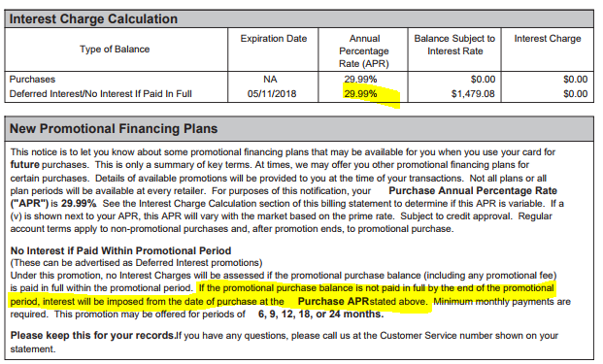
Task: Select the Type of Balance column header
Action: pos(115,50)
